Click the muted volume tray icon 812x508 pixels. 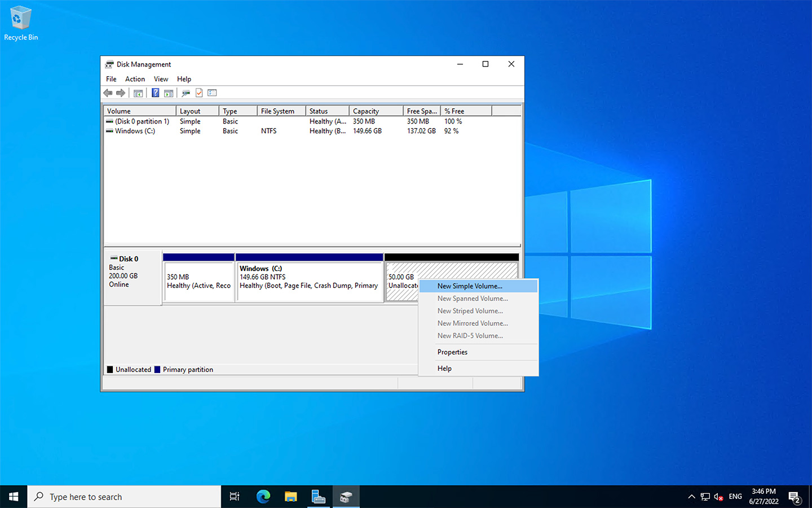click(718, 497)
